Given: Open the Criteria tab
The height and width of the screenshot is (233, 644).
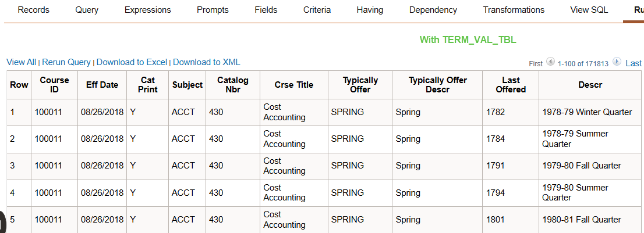Looking at the screenshot, I should pos(317,10).
